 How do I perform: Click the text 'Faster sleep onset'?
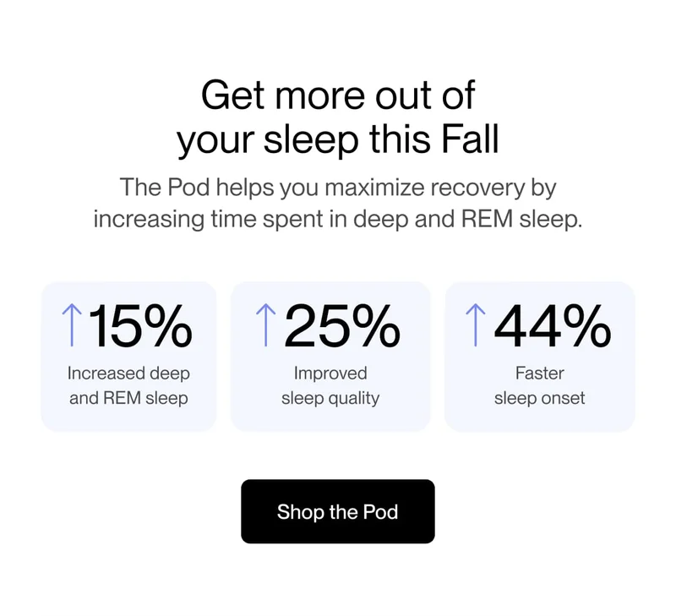point(540,384)
